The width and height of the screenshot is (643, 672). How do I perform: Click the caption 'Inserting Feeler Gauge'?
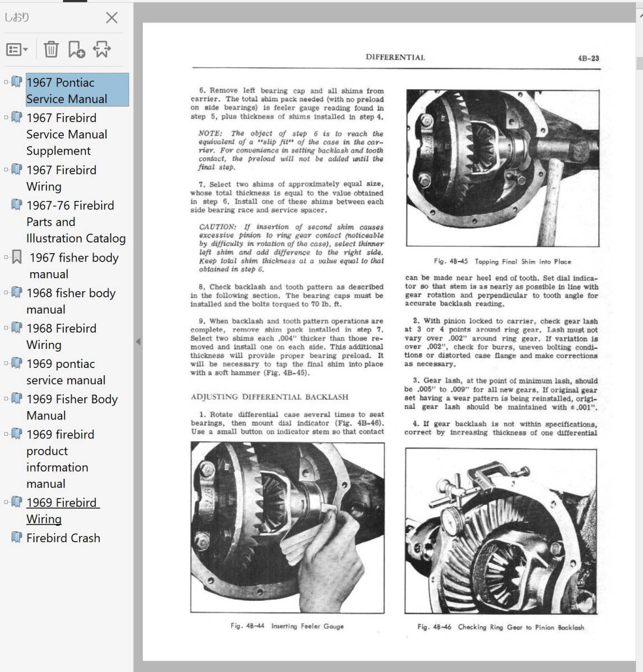[x=307, y=626]
